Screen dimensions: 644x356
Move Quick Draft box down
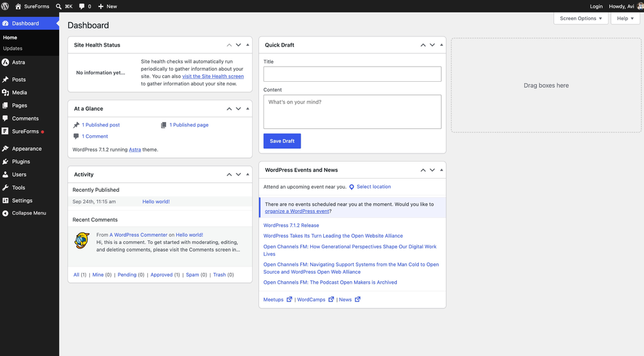(x=432, y=45)
